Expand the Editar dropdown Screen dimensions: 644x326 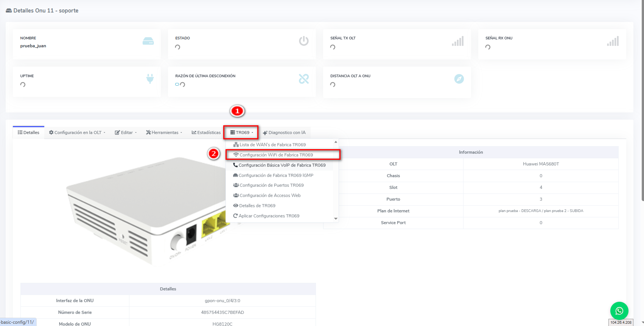(x=126, y=133)
